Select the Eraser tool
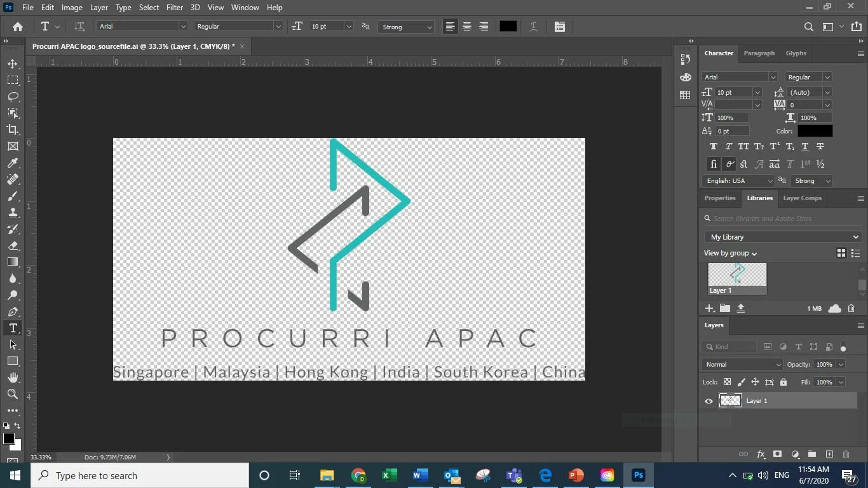Viewport: 868px width, 488px height. [x=13, y=245]
